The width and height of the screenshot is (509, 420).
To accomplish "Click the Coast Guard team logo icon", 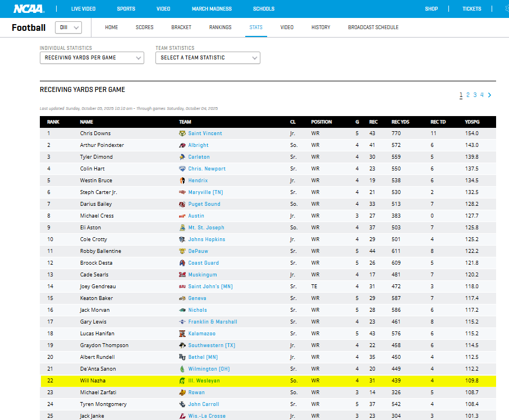I will (182, 263).
